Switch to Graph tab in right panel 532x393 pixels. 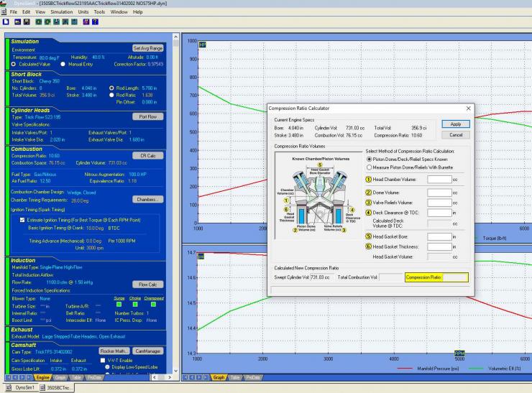pyautogui.click(x=219, y=377)
